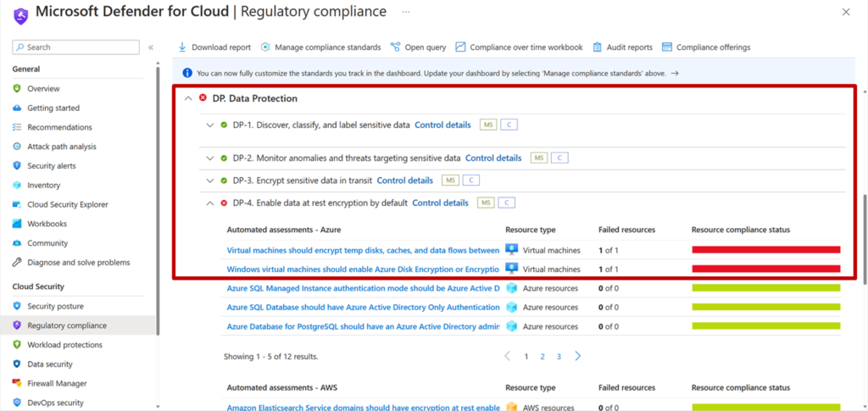
Task: Click the Microsoft Defender for Cloud logo
Action: 21,15
